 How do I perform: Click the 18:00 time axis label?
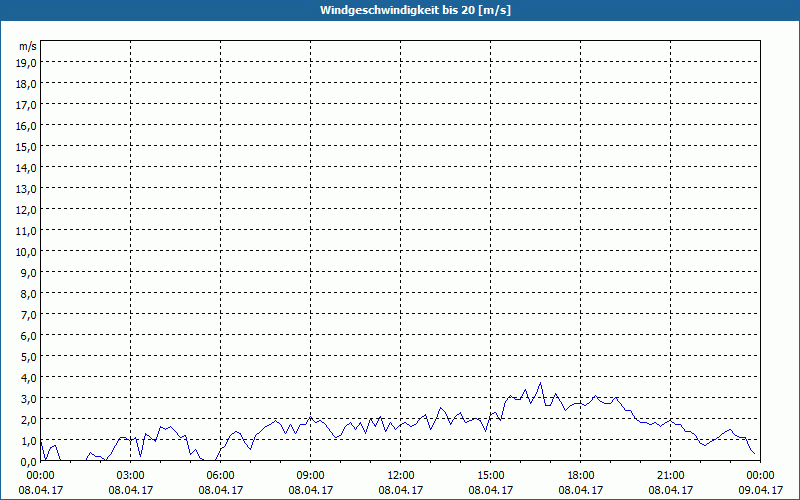pos(581,476)
